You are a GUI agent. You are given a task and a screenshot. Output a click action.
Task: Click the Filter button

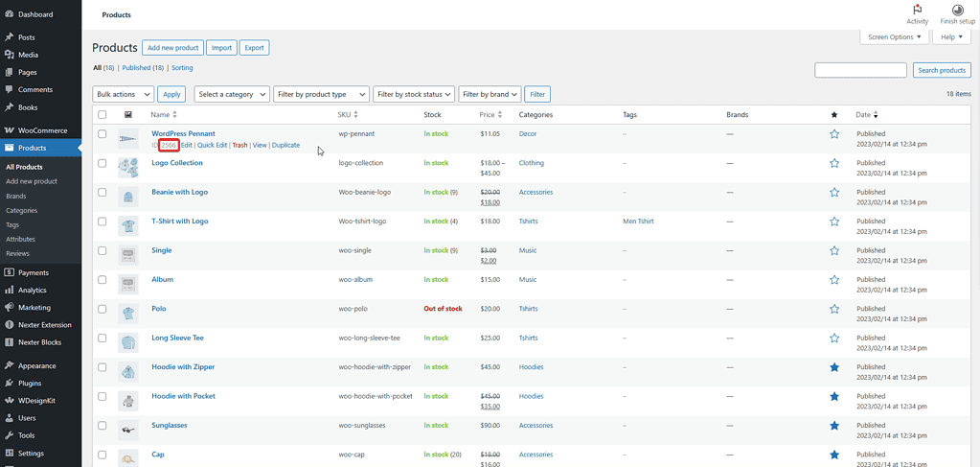537,95
